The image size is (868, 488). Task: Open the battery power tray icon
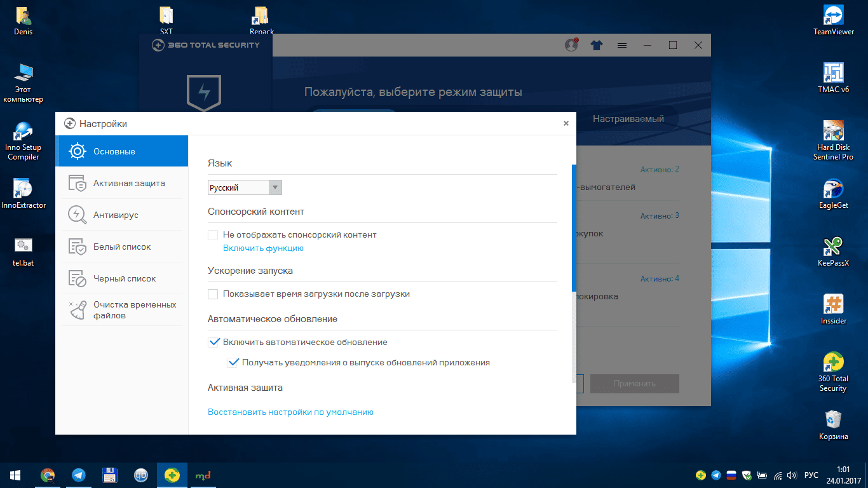tap(761, 475)
